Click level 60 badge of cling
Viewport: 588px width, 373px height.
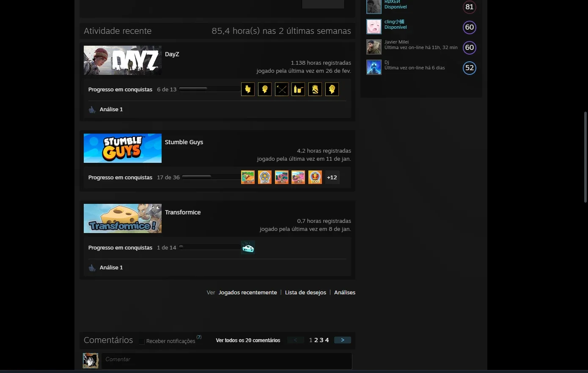(x=470, y=27)
